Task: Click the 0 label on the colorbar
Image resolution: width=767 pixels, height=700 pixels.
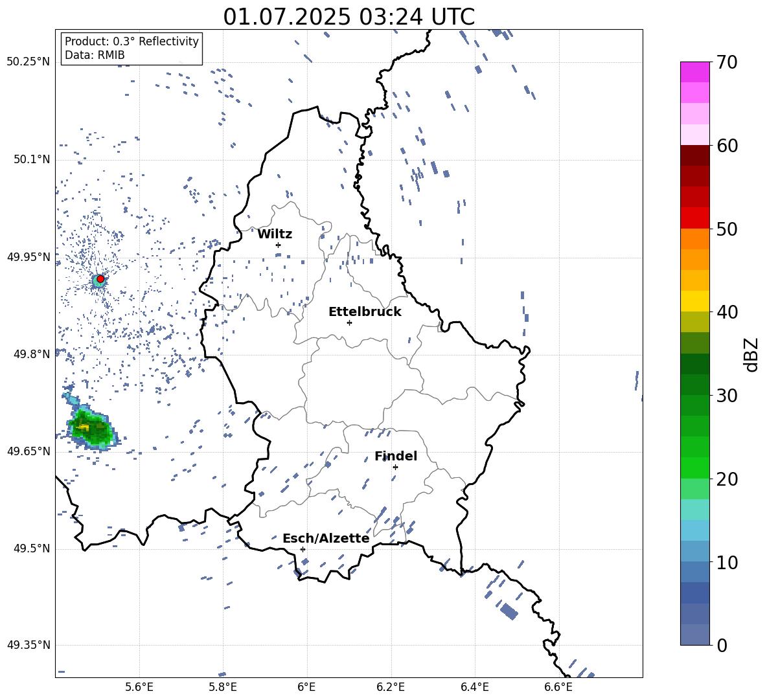Action: (x=722, y=646)
